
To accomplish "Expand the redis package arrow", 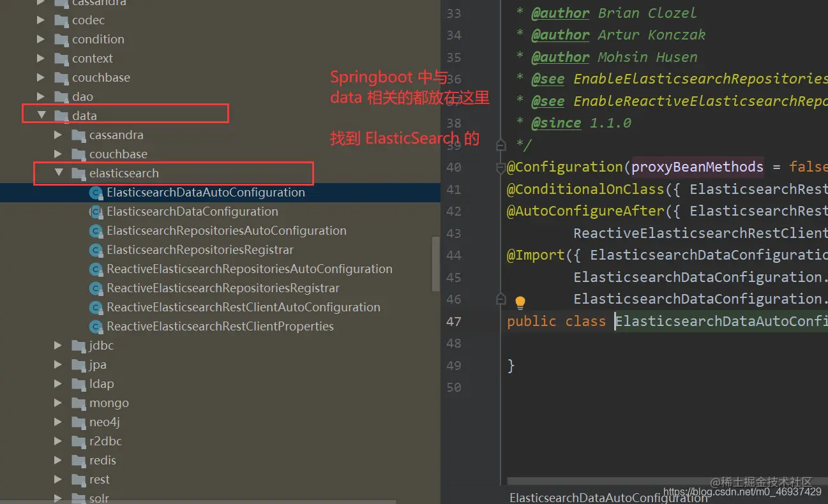I will [59, 461].
